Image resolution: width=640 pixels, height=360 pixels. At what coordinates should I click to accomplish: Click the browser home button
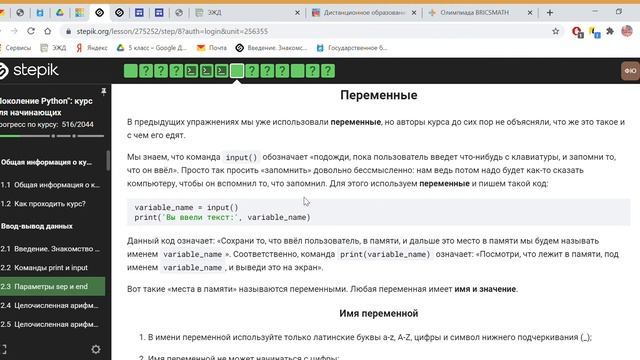[48, 31]
